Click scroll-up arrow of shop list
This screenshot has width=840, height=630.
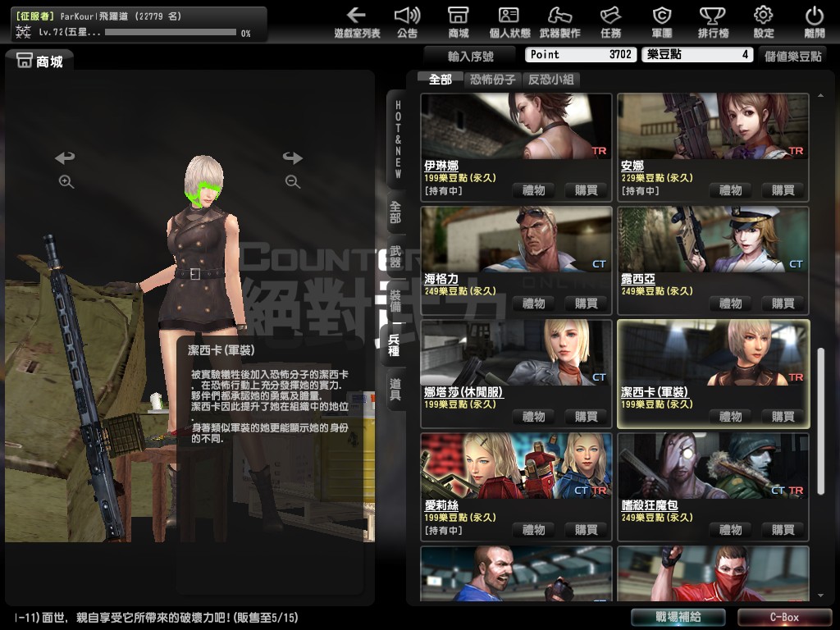[x=820, y=95]
